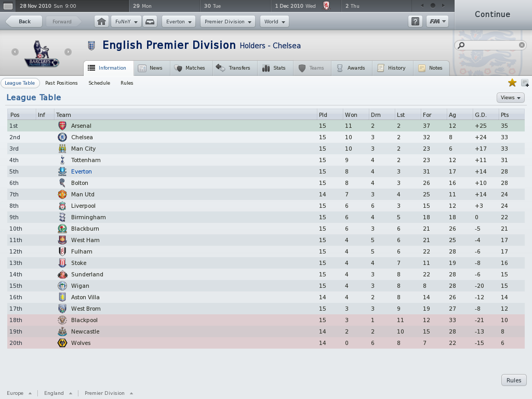Click the gold star bookmark icon
This screenshot has width=532, height=399.
(512, 83)
